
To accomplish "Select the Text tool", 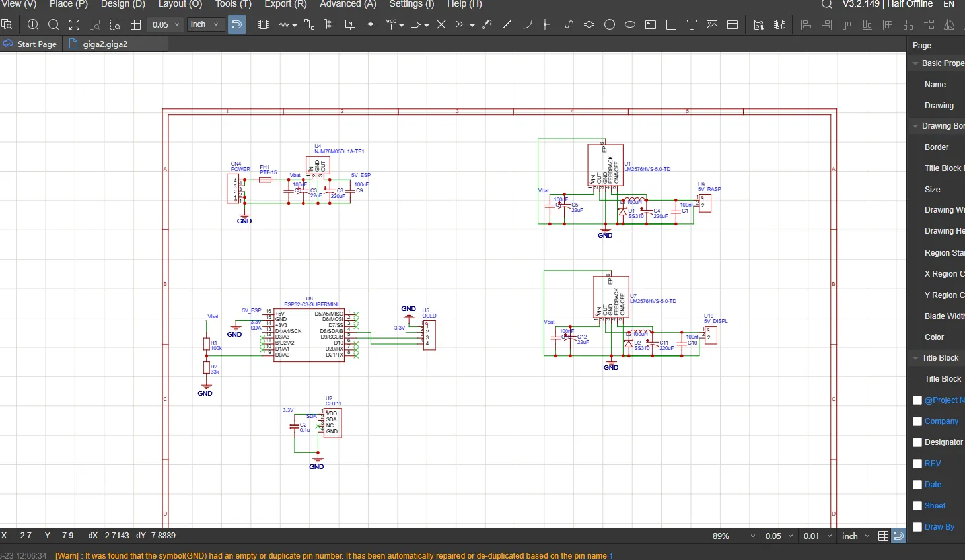I will pyautogui.click(x=692, y=24).
